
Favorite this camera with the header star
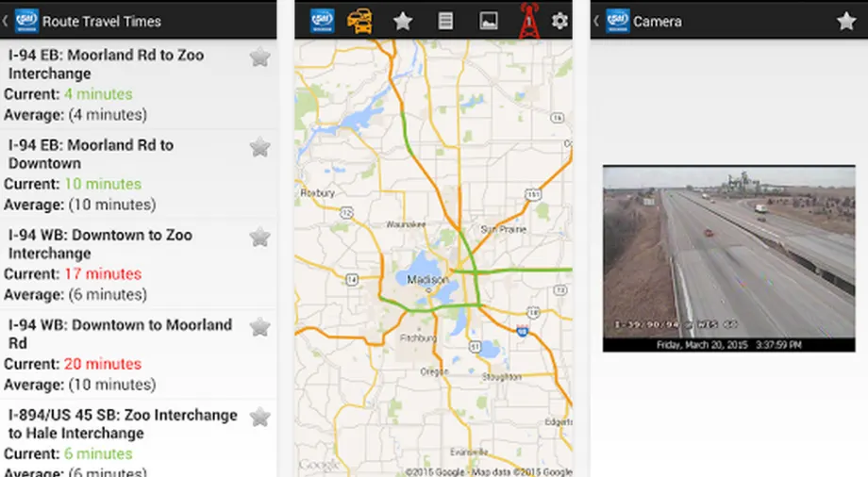846,21
